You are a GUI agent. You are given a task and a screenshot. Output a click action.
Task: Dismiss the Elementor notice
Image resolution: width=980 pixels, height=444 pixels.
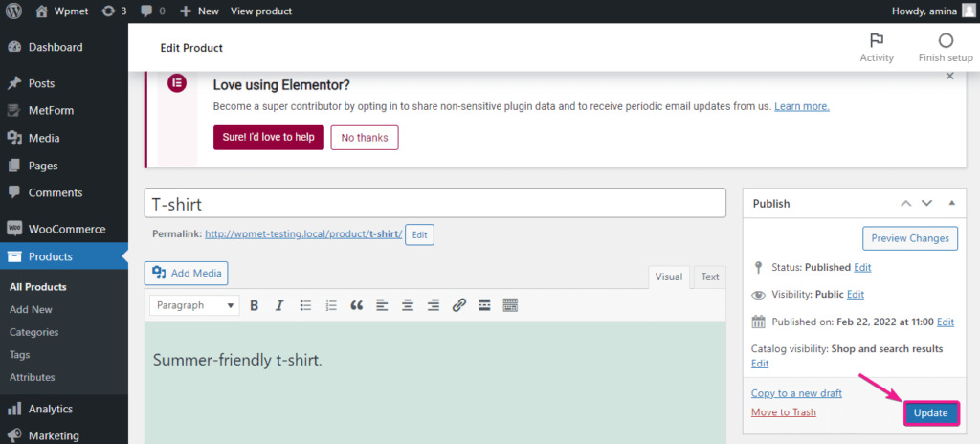click(949, 76)
